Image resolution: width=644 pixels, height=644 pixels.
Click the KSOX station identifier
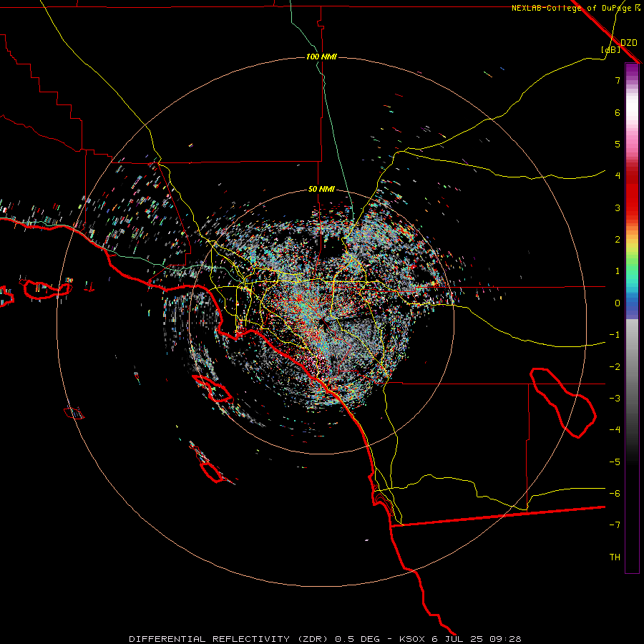[x=412, y=639]
